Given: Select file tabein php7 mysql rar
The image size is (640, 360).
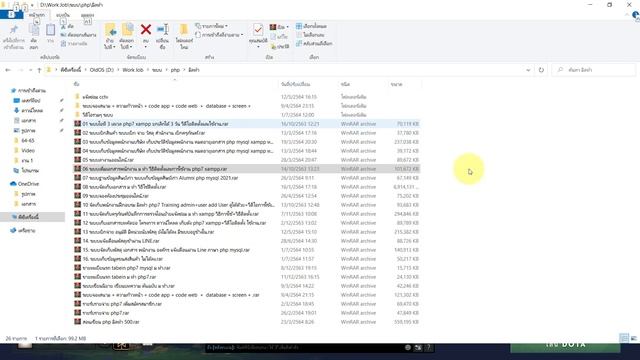Looking at the screenshot, I should 247,267.
